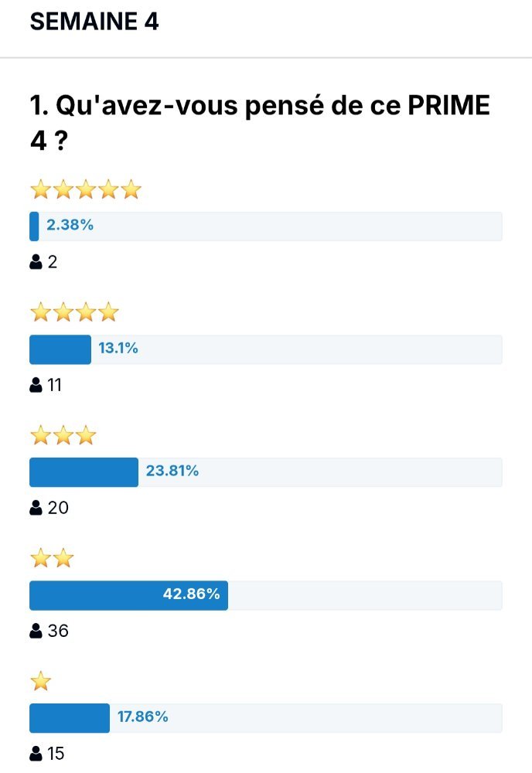Click the voter icon next to 36

click(36, 631)
